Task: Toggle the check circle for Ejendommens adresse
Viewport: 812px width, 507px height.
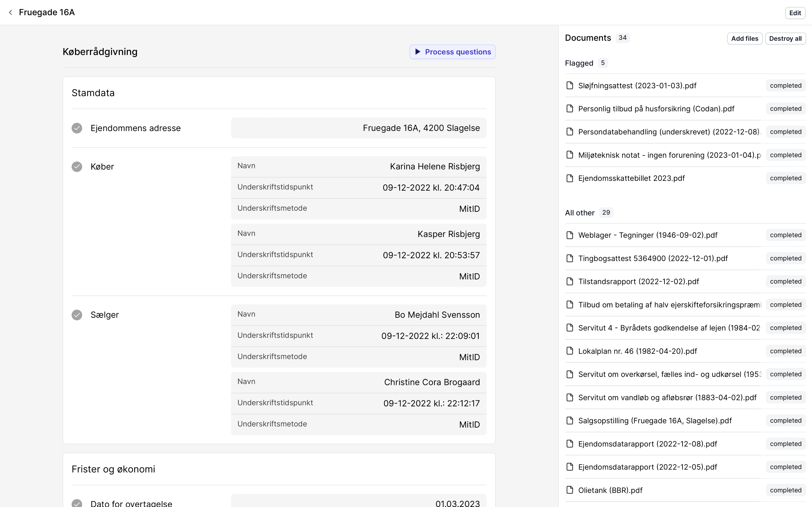Action: coord(77,128)
